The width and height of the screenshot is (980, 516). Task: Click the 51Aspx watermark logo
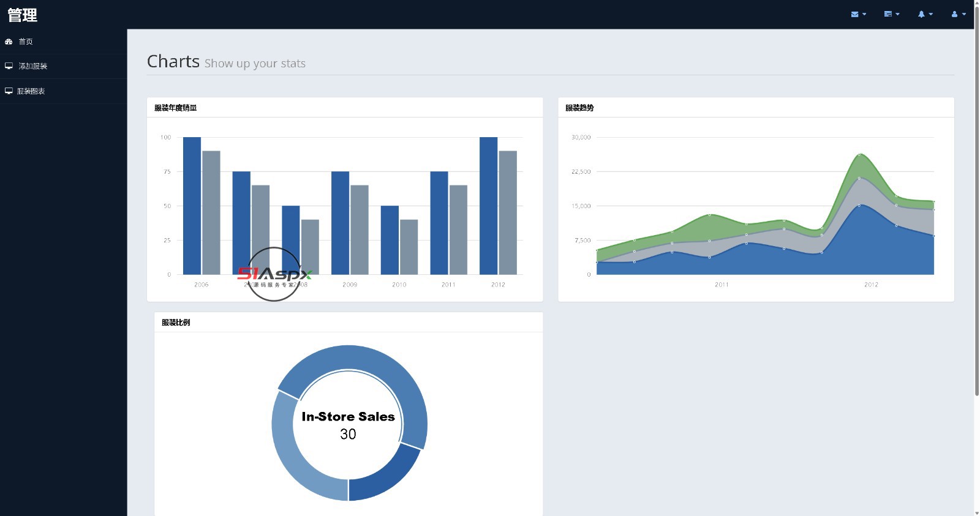coord(274,274)
